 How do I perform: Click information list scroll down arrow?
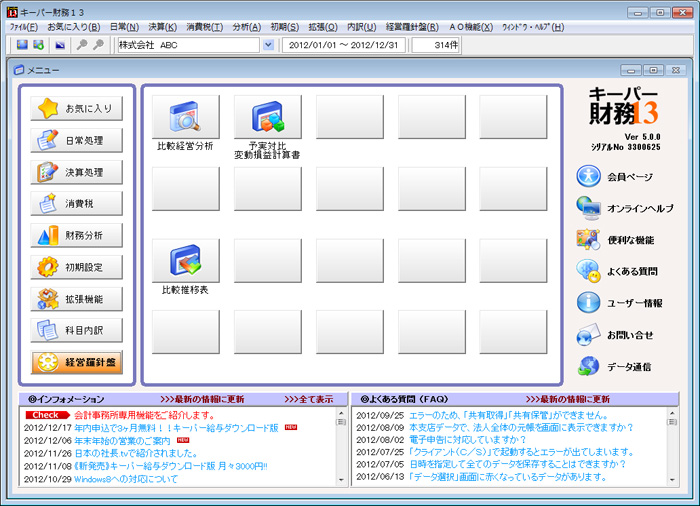coord(341,480)
